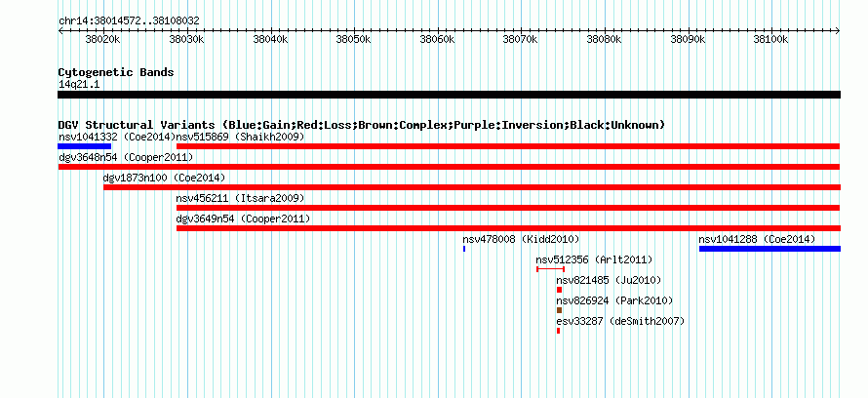Open dgv1873n100 (Coe2014) variant label

point(164,178)
